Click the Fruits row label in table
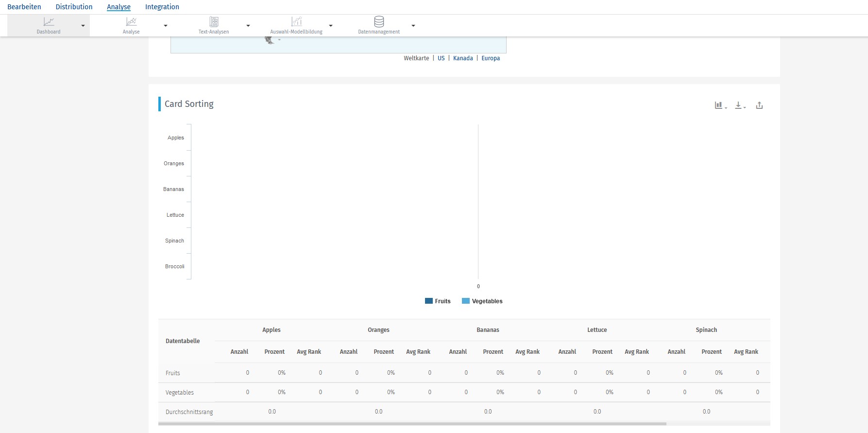Image resolution: width=868 pixels, height=433 pixels. click(173, 373)
